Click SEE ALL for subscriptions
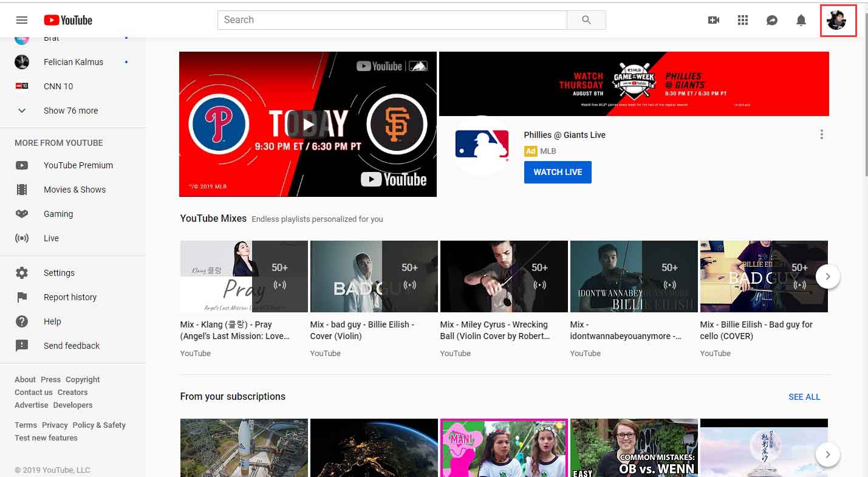The height and width of the screenshot is (477, 868). coord(804,397)
